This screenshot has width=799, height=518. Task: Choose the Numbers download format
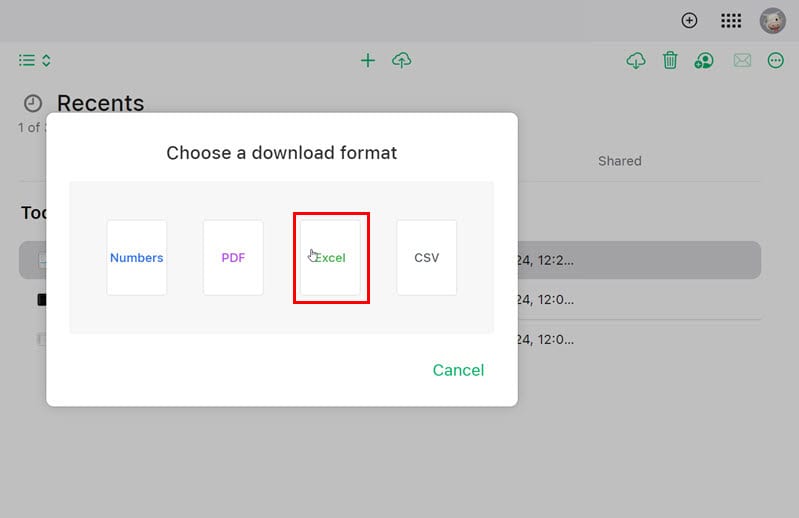tap(137, 258)
